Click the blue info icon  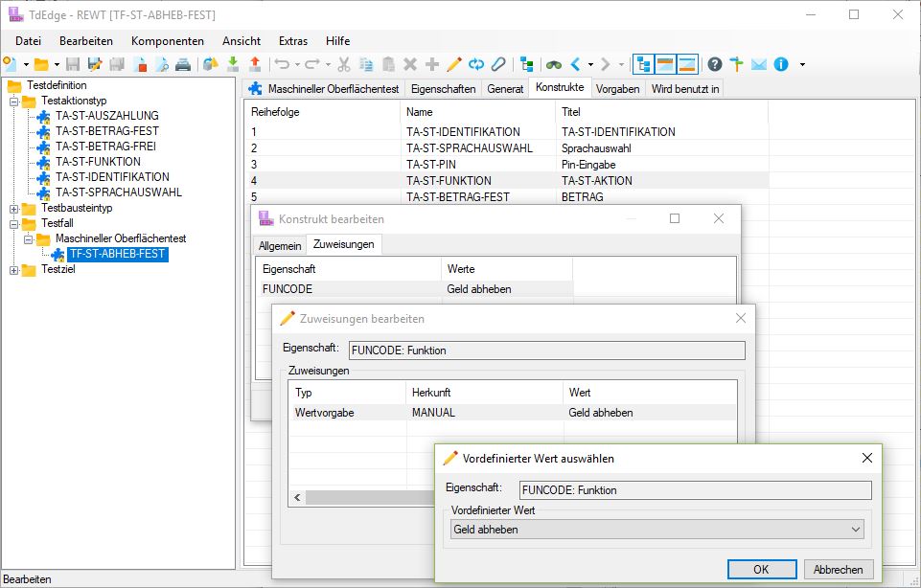coord(781,64)
